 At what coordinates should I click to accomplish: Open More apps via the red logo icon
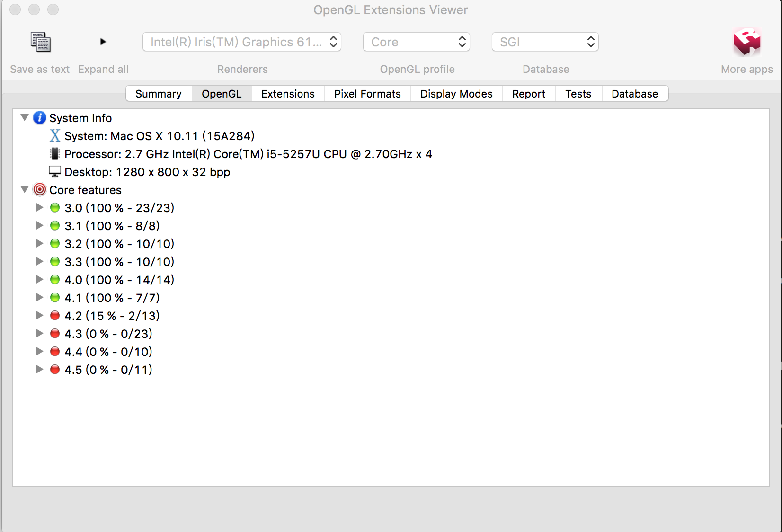tap(747, 42)
